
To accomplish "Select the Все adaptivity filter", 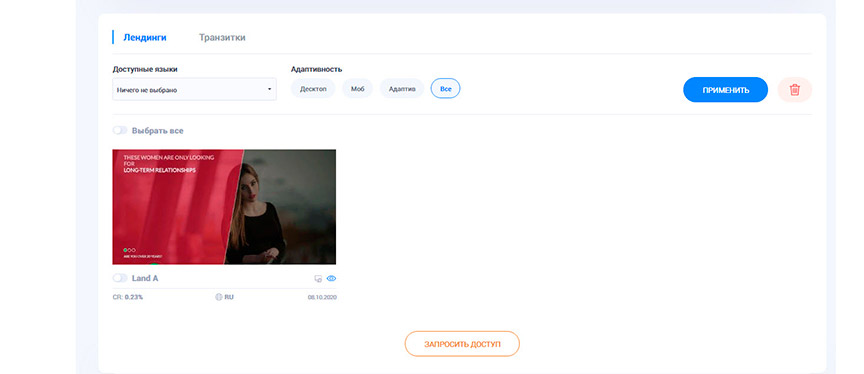I will click(x=445, y=89).
